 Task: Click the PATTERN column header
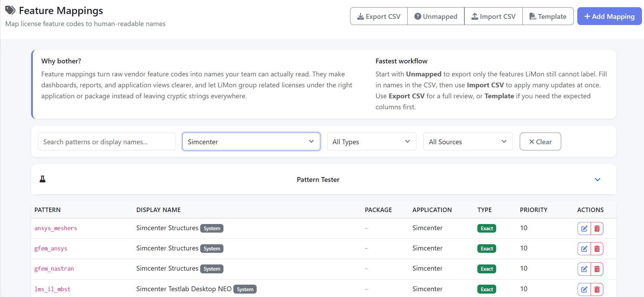pyautogui.click(x=48, y=210)
